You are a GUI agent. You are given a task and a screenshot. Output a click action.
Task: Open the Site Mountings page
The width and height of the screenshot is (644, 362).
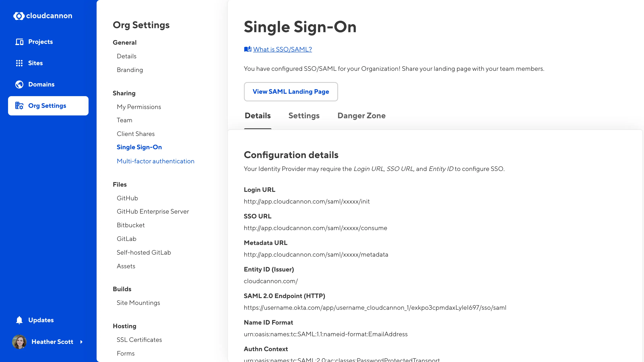(x=138, y=303)
